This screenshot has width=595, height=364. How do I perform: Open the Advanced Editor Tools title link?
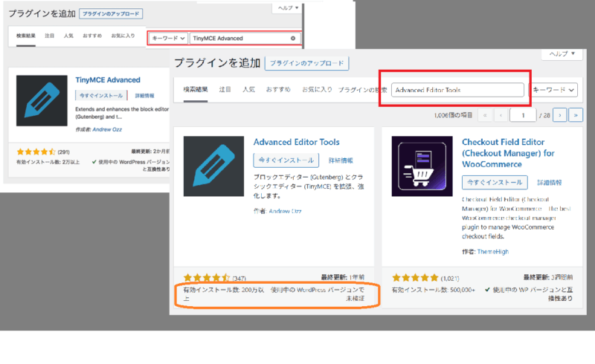coord(296,142)
